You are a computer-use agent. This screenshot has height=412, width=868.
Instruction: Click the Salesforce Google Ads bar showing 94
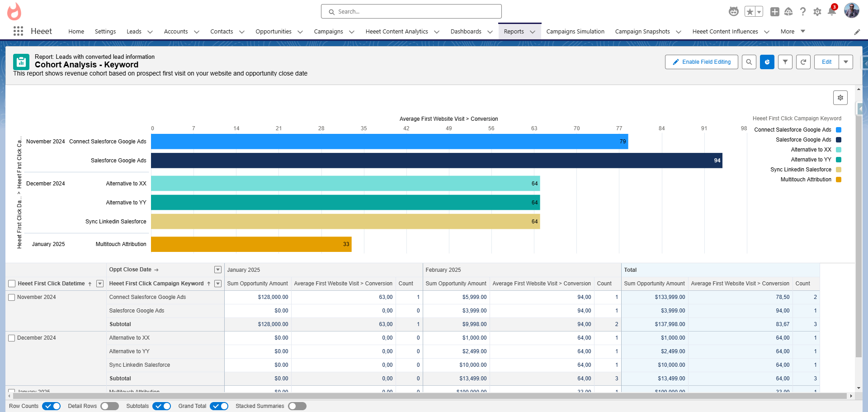(x=437, y=161)
